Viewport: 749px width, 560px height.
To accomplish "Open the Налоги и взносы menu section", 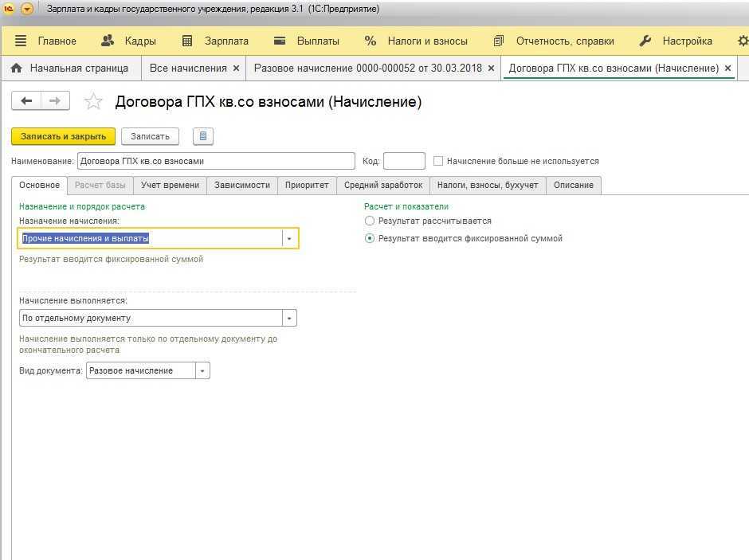I will 428,41.
